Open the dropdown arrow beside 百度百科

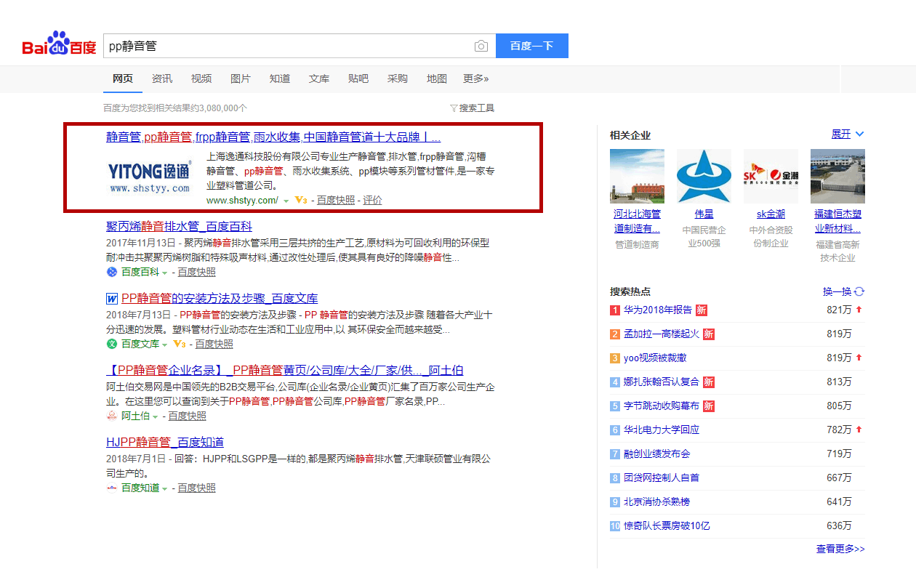click(164, 273)
